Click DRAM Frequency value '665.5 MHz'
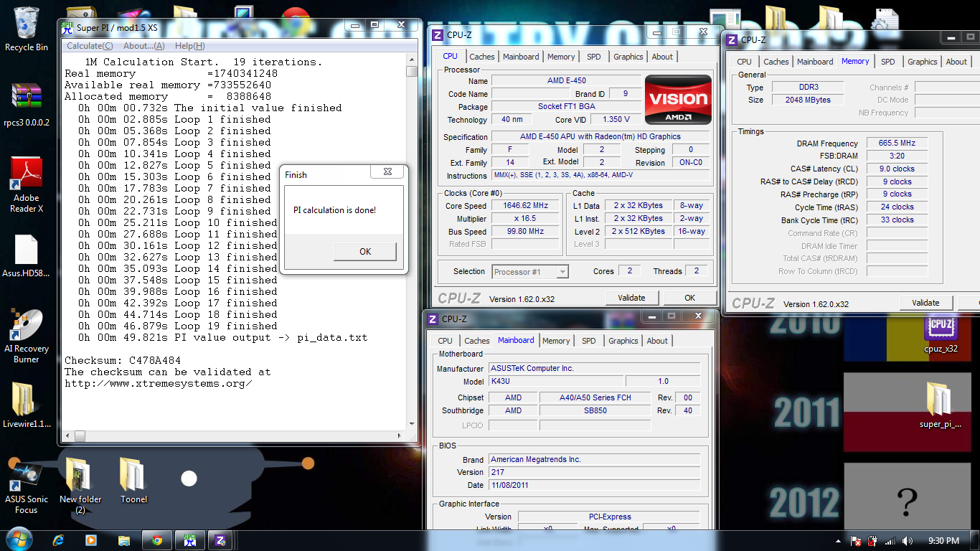Screen dimensions: 980x551 click(x=897, y=143)
